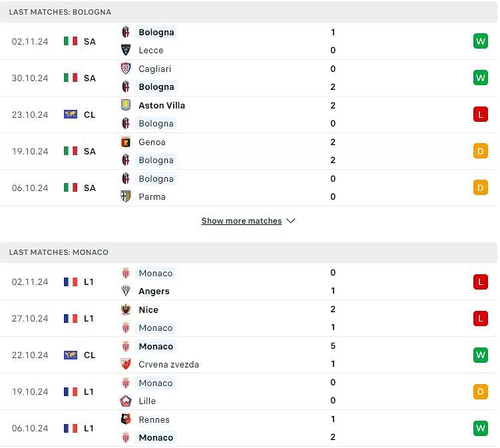Click the Champions League flag on 22.10.24
Viewport: 500px width, 448px height.
click(x=71, y=355)
